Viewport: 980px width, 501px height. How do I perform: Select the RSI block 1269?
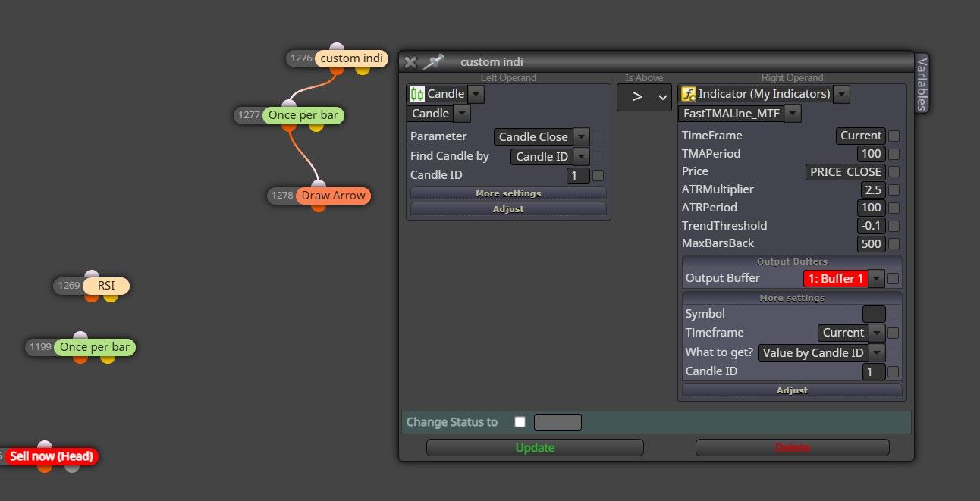[105, 286]
